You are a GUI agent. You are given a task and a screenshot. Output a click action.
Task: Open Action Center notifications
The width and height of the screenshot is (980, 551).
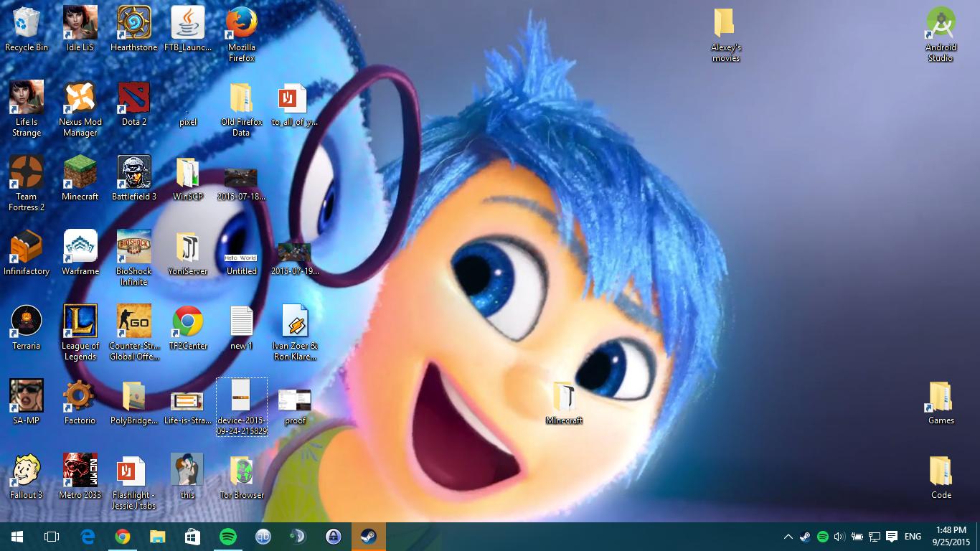pos(892,537)
